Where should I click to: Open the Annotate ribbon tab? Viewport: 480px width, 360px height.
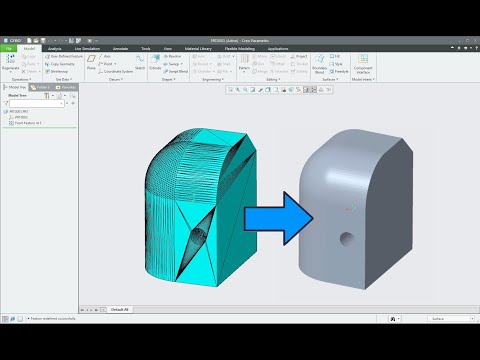tap(120, 49)
